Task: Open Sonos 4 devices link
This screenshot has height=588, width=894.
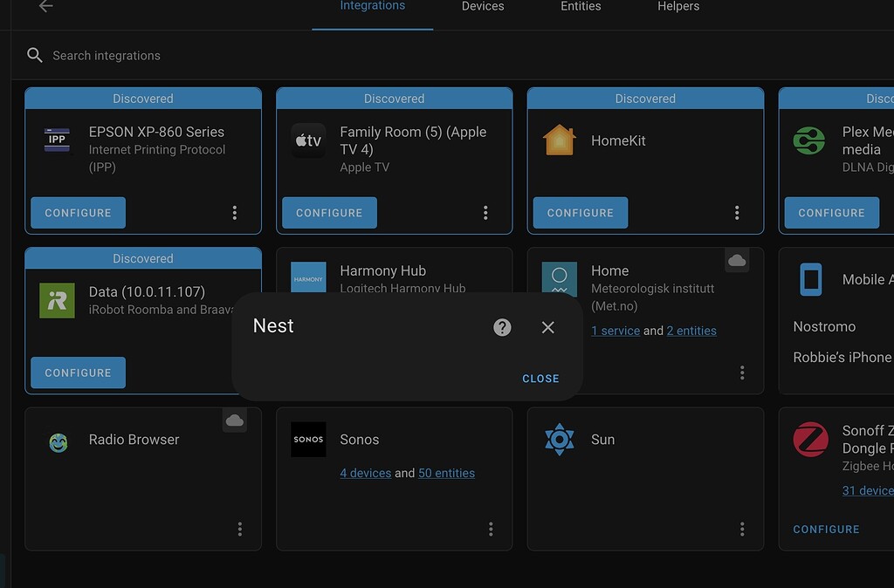Action: tap(366, 473)
